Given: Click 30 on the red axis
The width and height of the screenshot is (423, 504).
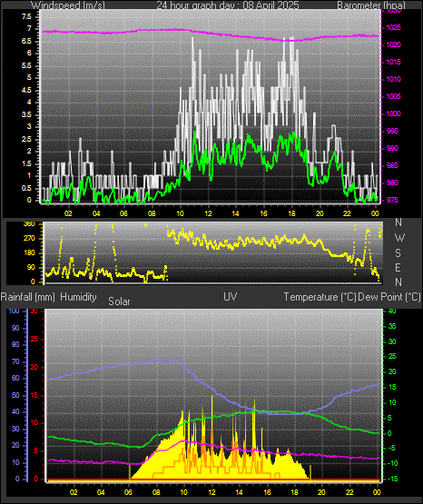Looking at the screenshot, I should coord(34,311).
